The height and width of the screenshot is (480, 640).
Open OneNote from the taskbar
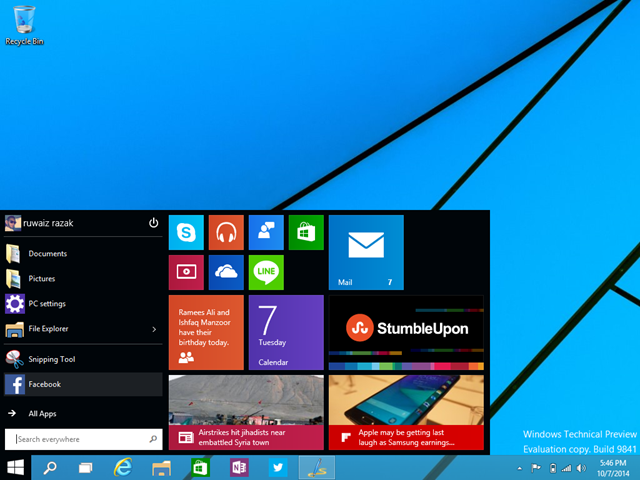pos(238,467)
